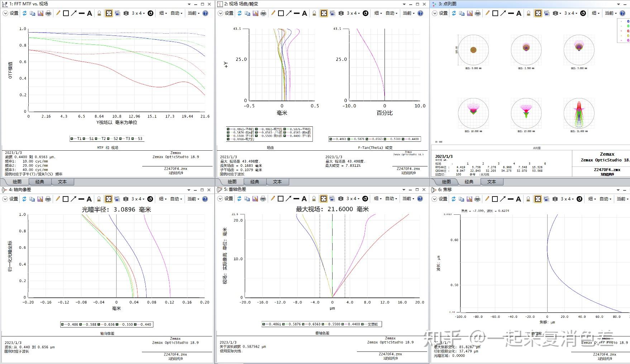
Task: Switch to the 经典 tab under the 点列图
Action: 469,182
